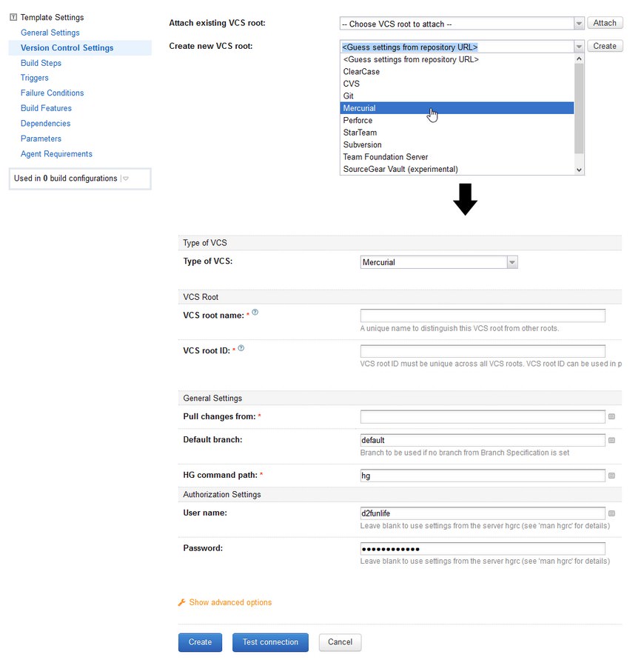Click parameter icon next to User name field

[612, 513]
